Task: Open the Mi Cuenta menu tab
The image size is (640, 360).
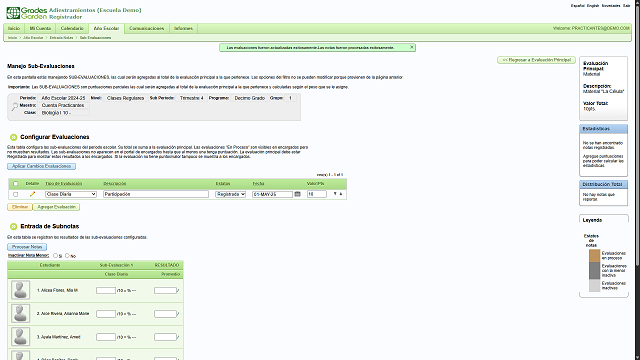Action: (40, 28)
